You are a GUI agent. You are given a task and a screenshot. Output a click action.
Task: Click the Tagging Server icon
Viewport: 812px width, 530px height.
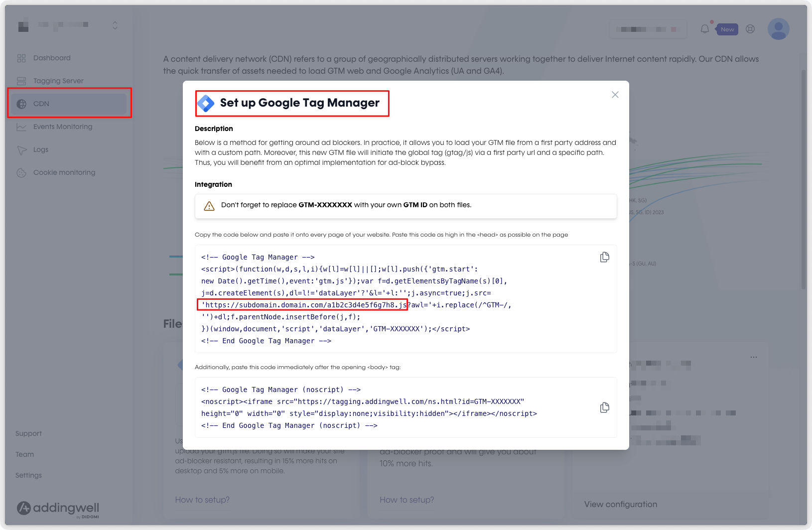[x=21, y=81]
